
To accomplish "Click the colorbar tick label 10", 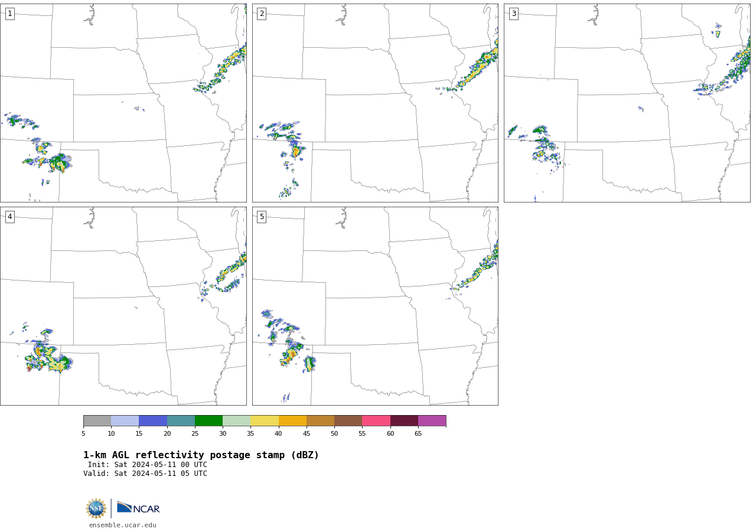I will point(111,434).
